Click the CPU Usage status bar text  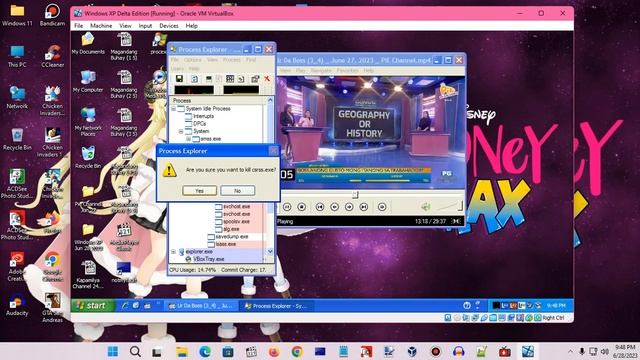point(192,270)
